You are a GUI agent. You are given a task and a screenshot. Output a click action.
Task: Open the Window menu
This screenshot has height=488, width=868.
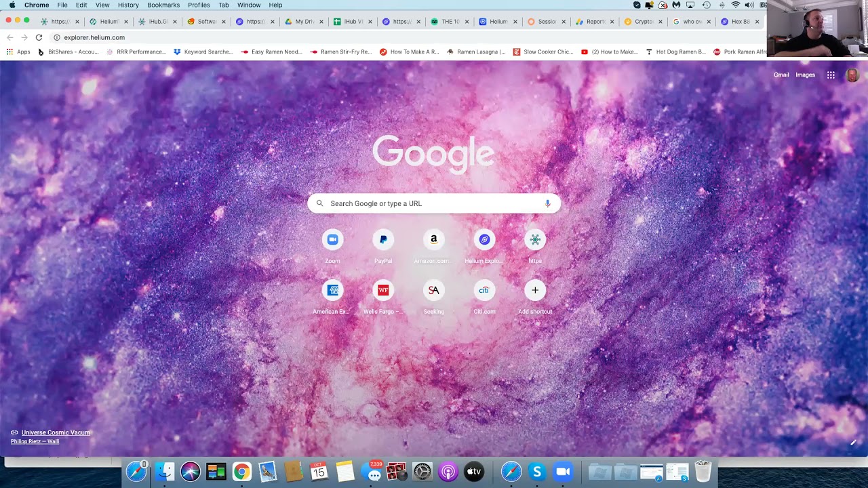[x=249, y=5]
